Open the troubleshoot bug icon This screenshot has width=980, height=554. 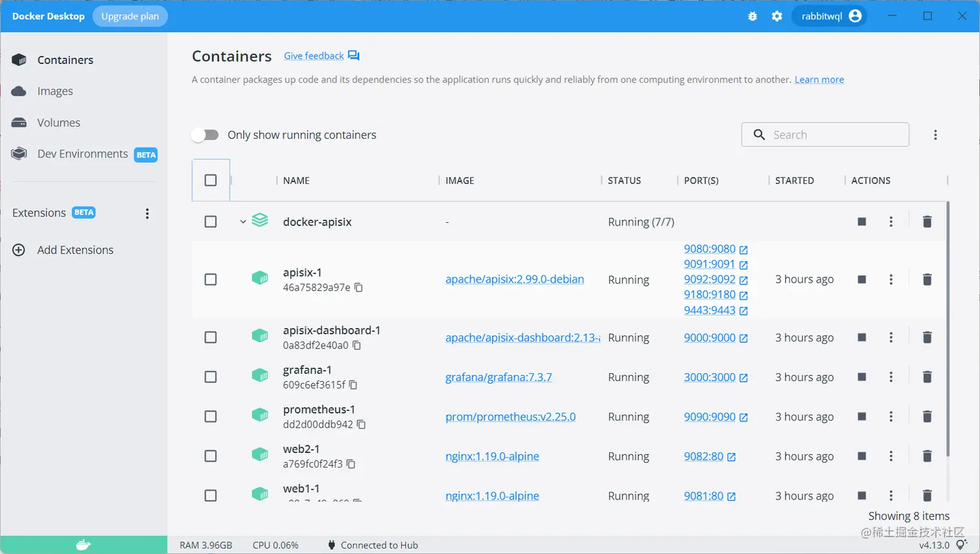pyautogui.click(x=752, y=16)
